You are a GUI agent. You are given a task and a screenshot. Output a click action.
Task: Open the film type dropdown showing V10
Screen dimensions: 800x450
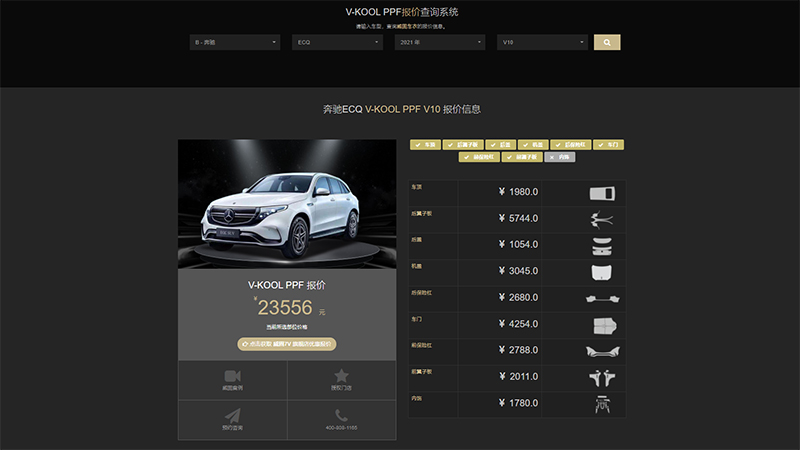point(542,43)
